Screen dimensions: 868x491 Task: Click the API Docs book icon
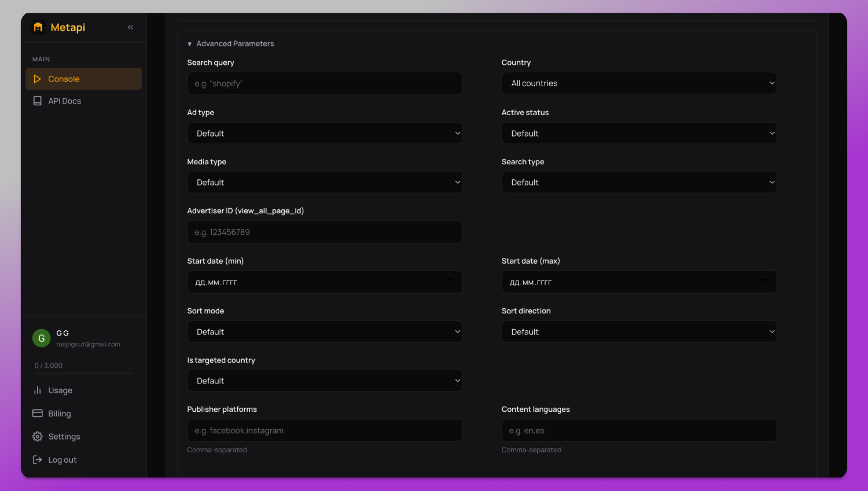38,101
